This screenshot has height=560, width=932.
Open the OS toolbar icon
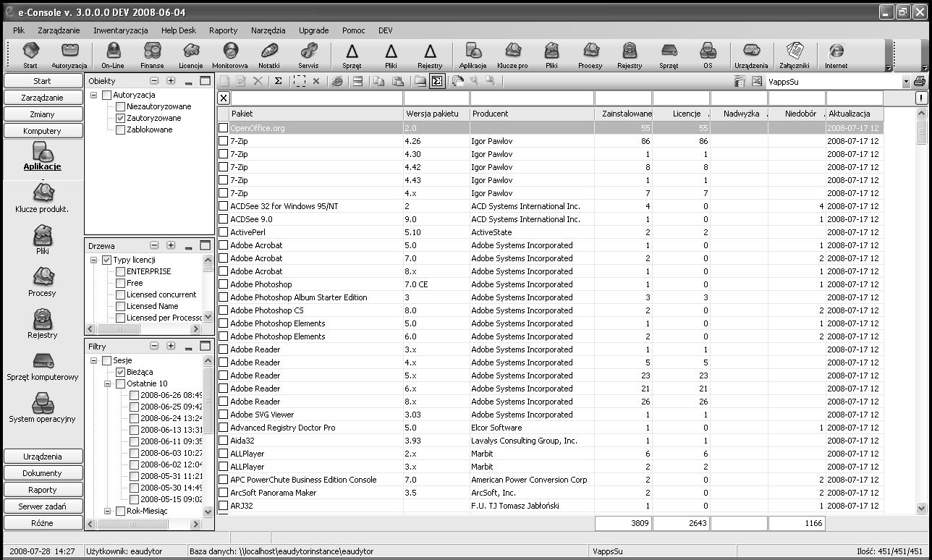[x=708, y=56]
